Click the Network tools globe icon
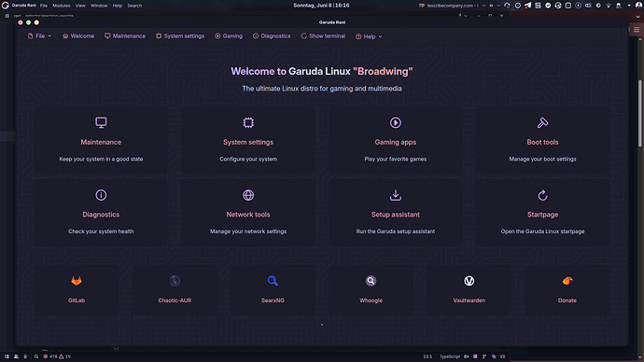The width and height of the screenshot is (644, 362). pos(248,195)
